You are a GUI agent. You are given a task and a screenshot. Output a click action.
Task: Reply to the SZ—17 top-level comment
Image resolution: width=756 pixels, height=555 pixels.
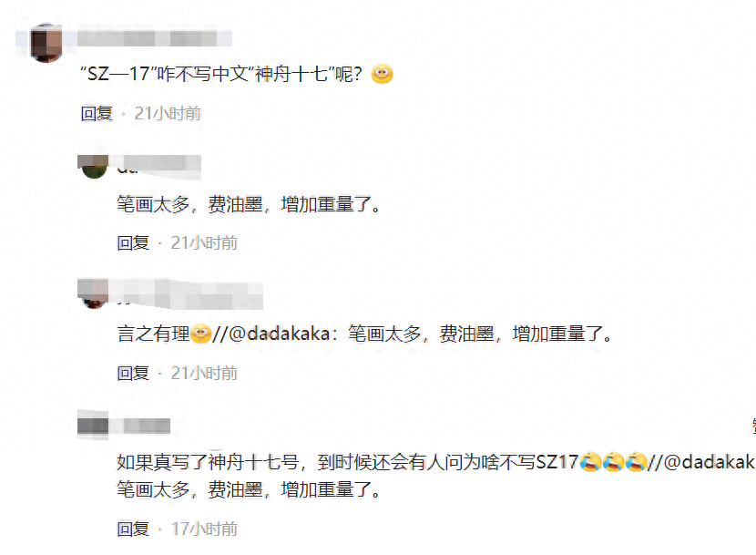tap(97, 113)
